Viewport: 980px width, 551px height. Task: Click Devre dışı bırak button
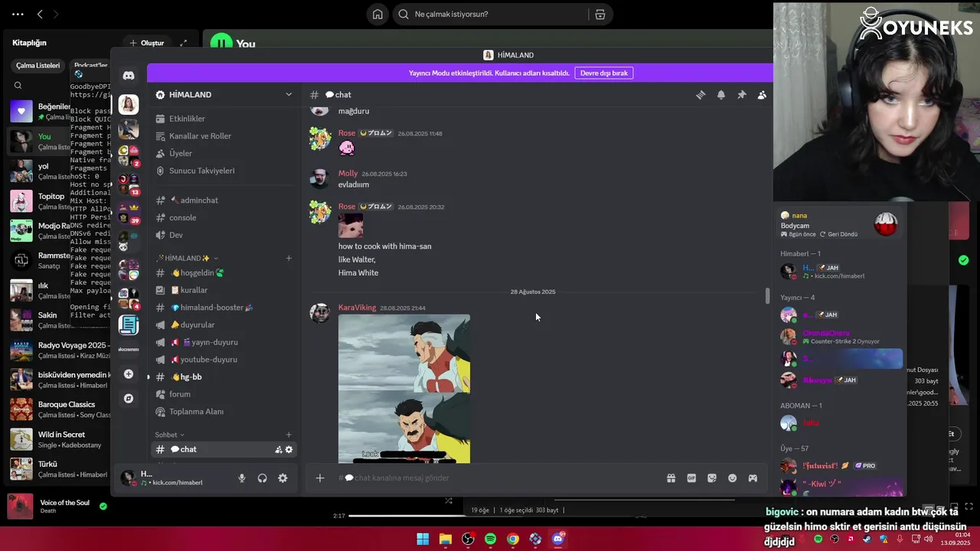[604, 73]
